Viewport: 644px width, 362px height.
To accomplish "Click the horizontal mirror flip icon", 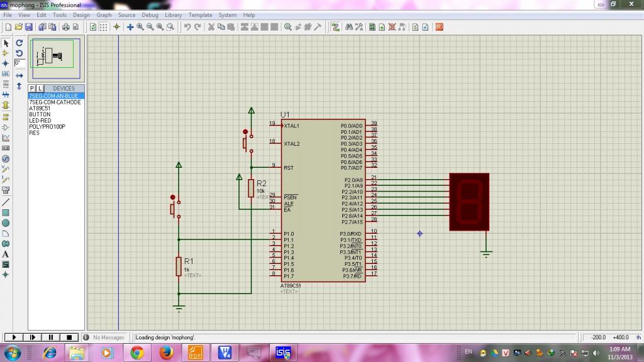I will coord(19,75).
